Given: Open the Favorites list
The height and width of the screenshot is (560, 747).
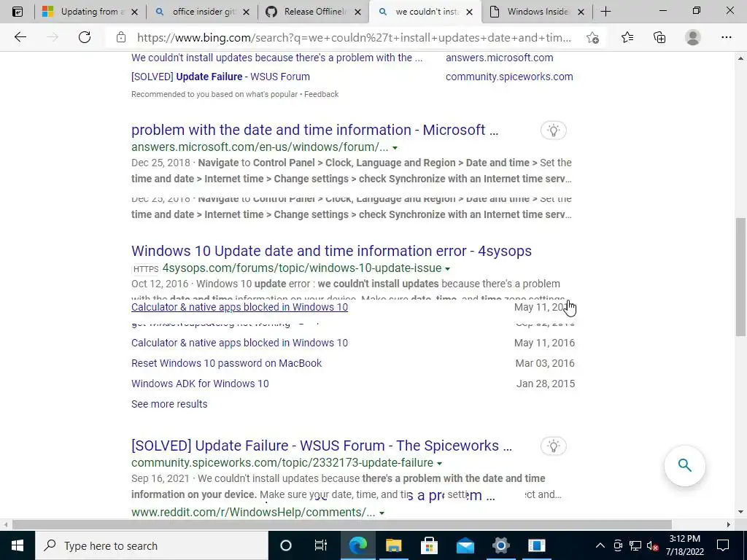Looking at the screenshot, I should click(627, 37).
